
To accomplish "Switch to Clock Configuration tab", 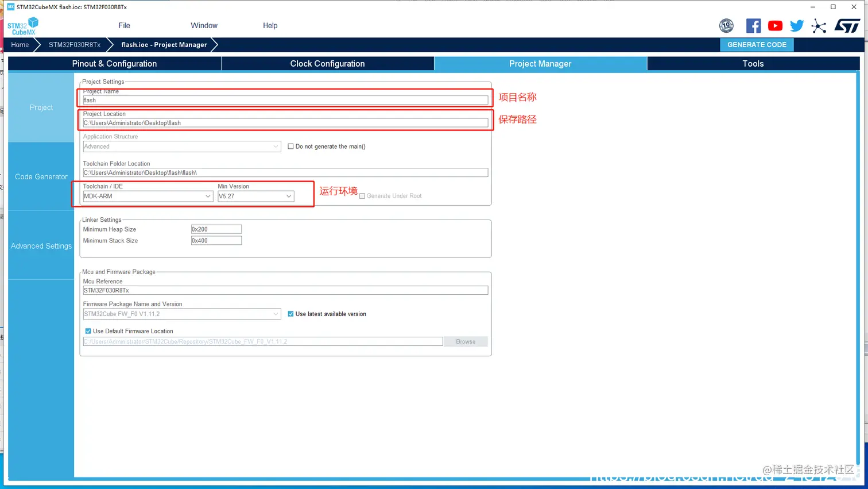I will pyautogui.click(x=327, y=64).
